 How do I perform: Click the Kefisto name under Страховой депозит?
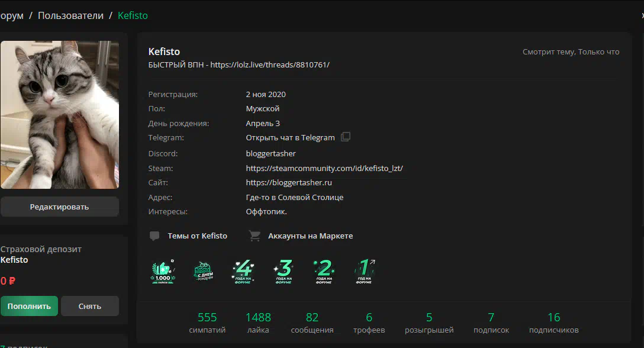point(14,260)
